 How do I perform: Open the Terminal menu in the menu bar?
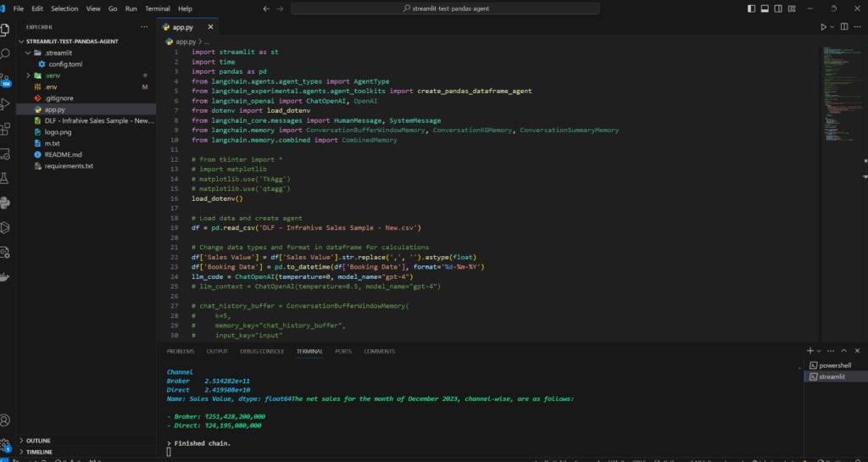[157, 8]
